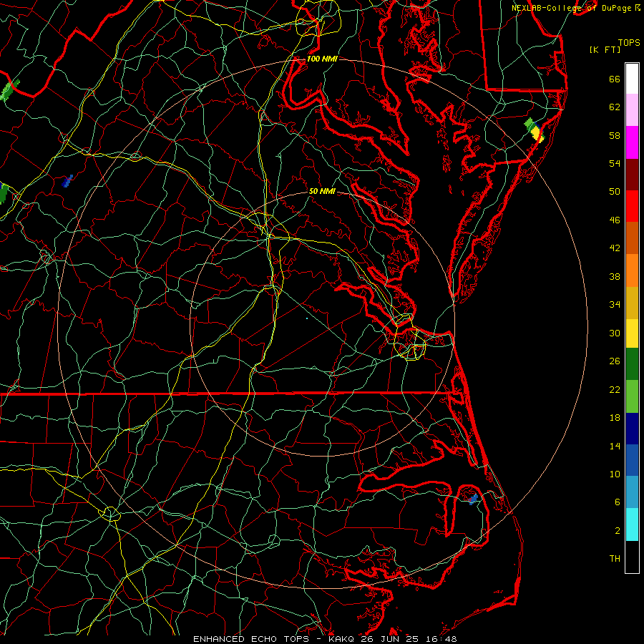Pick the cyan legend swatch near the bottom
This screenshot has width=644, height=644.
pyautogui.click(x=632, y=525)
